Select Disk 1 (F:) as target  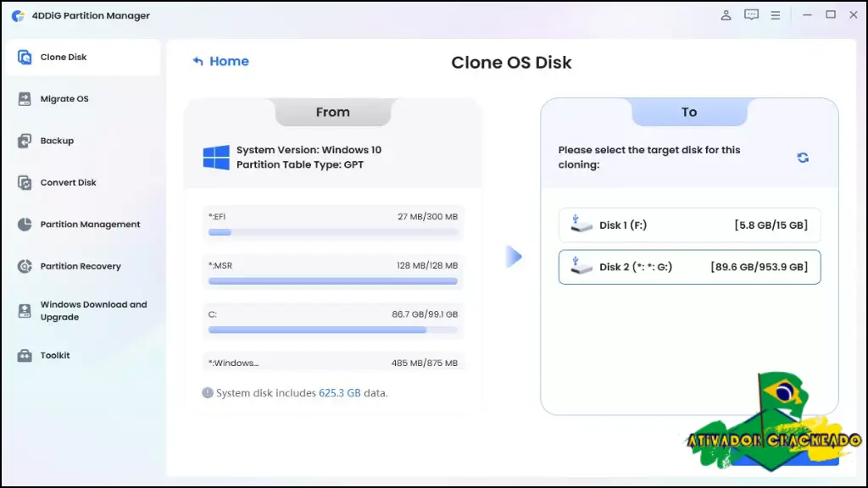[x=689, y=225]
